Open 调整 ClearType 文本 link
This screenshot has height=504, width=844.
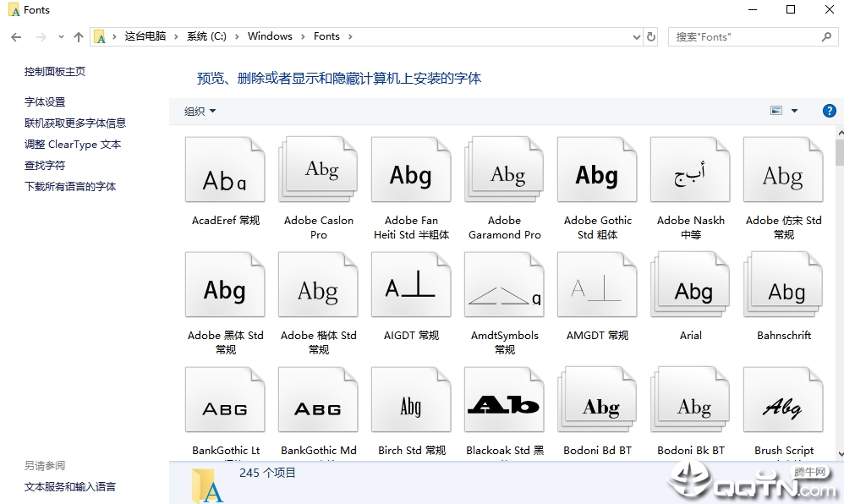pos(73,145)
